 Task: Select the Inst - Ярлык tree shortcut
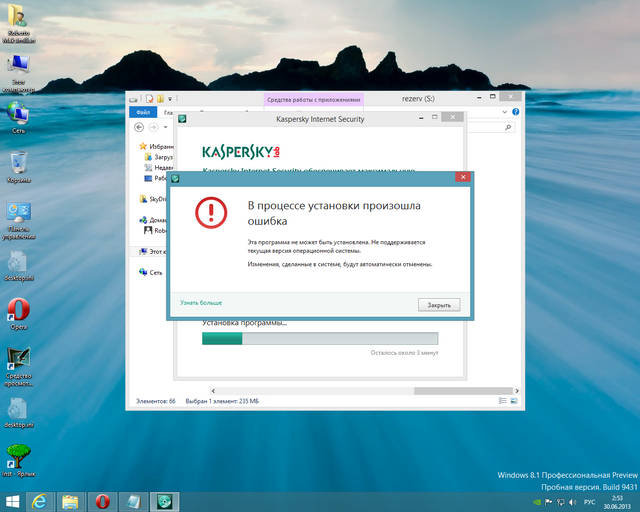(18, 461)
